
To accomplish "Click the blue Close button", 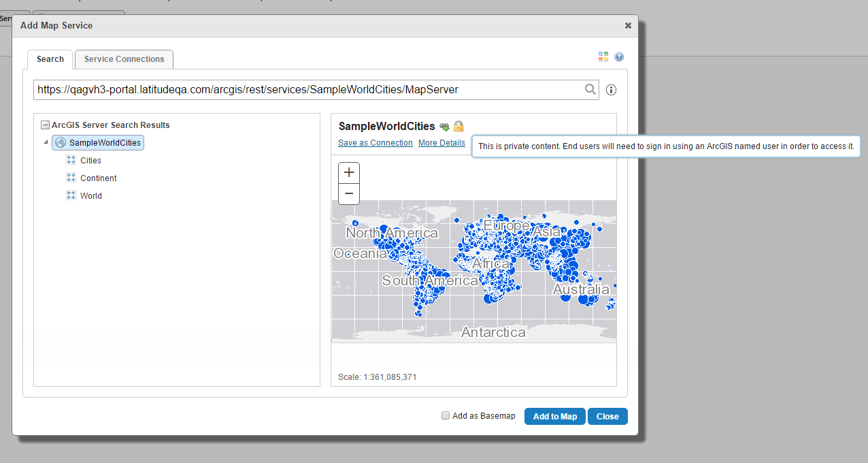I will click(x=607, y=417).
